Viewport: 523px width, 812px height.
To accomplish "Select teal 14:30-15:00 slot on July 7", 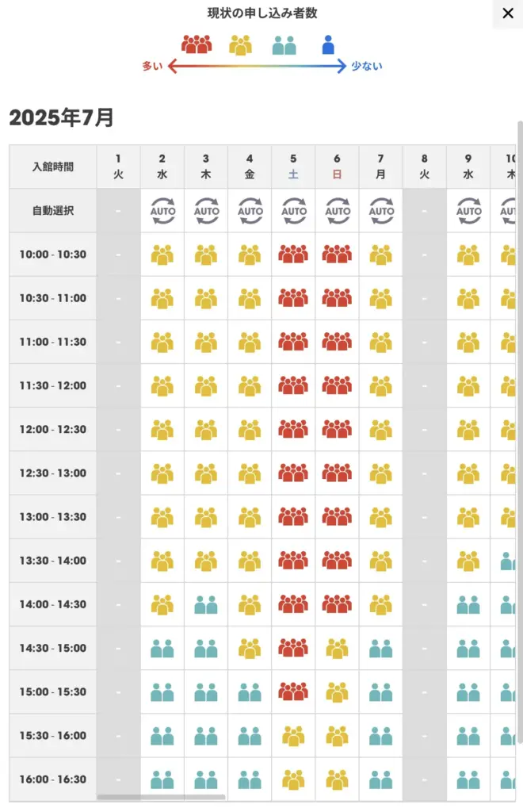I will [x=380, y=649].
